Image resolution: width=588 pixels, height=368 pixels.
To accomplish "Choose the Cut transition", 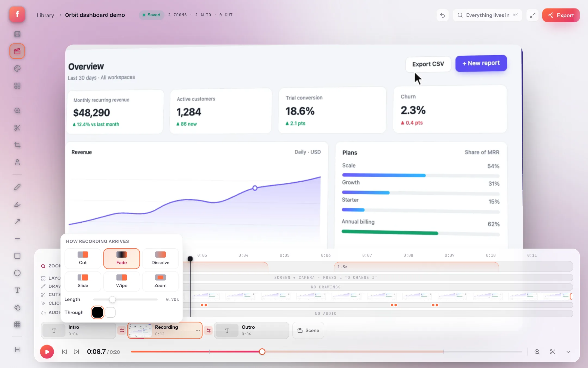I will pyautogui.click(x=83, y=258).
